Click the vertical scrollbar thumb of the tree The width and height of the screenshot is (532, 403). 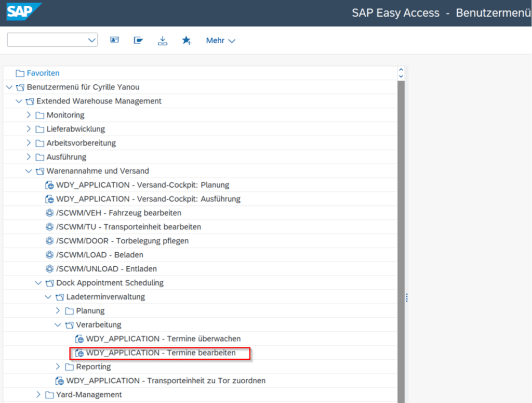pyautogui.click(x=401, y=242)
